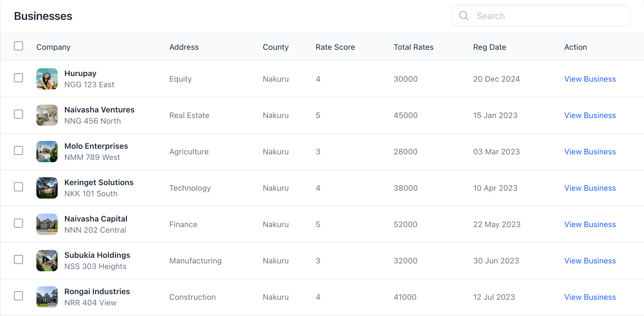Click the Address column header
Screen dimensions: 644x316
click(x=184, y=47)
